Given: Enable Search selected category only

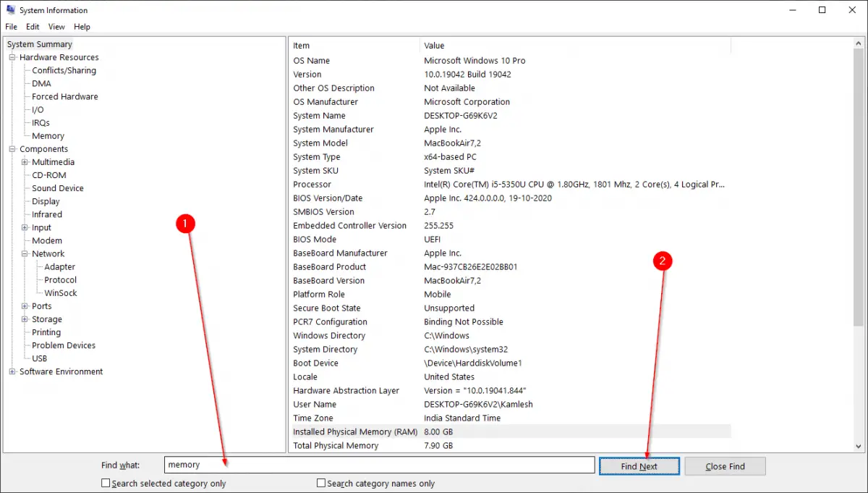Looking at the screenshot, I should [105, 483].
